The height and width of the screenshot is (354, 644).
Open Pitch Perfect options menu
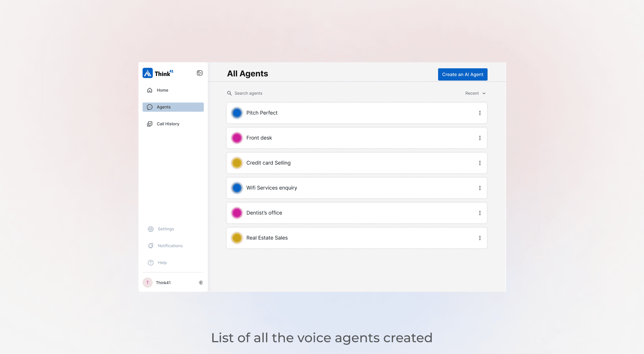pyautogui.click(x=480, y=113)
